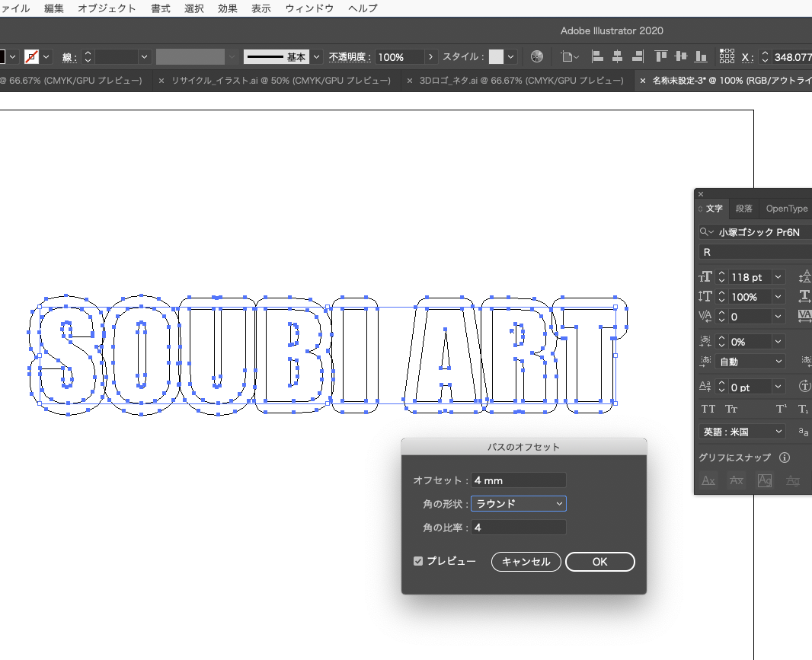
Task: Switch to 3Dロゴ_ネタ.ai document tab
Action: [x=521, y=80]
